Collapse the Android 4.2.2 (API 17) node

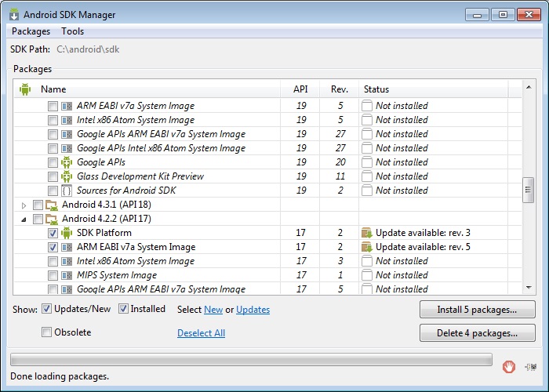(24, 219)
